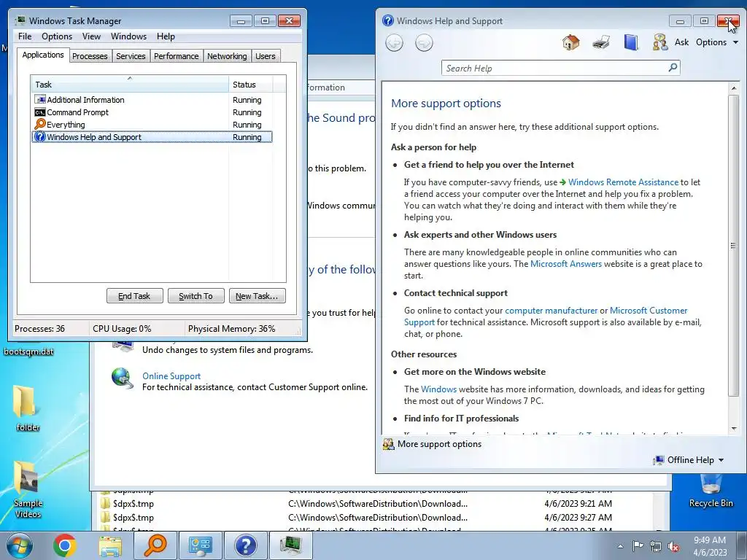
Task: Open Online Support link
Action: 171,376
